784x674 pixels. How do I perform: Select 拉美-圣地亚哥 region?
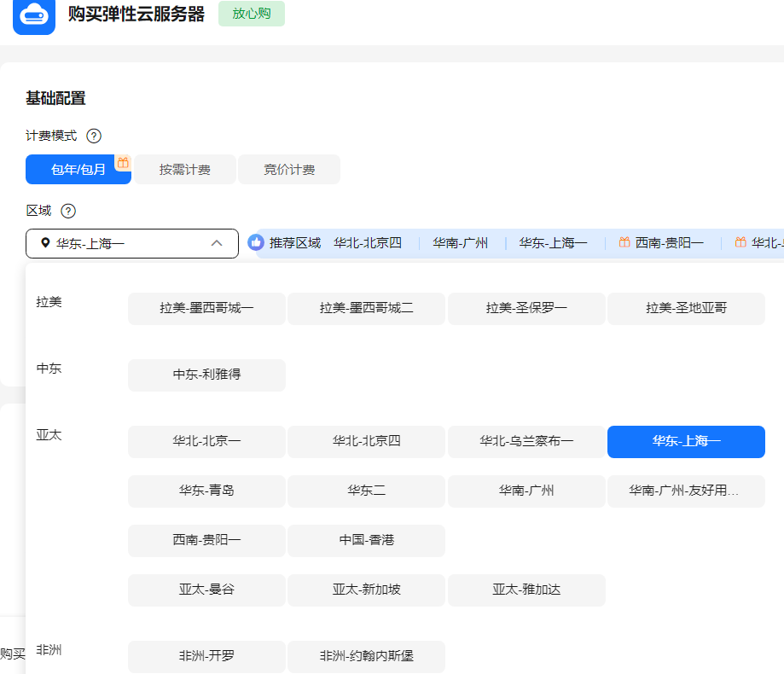686,309
